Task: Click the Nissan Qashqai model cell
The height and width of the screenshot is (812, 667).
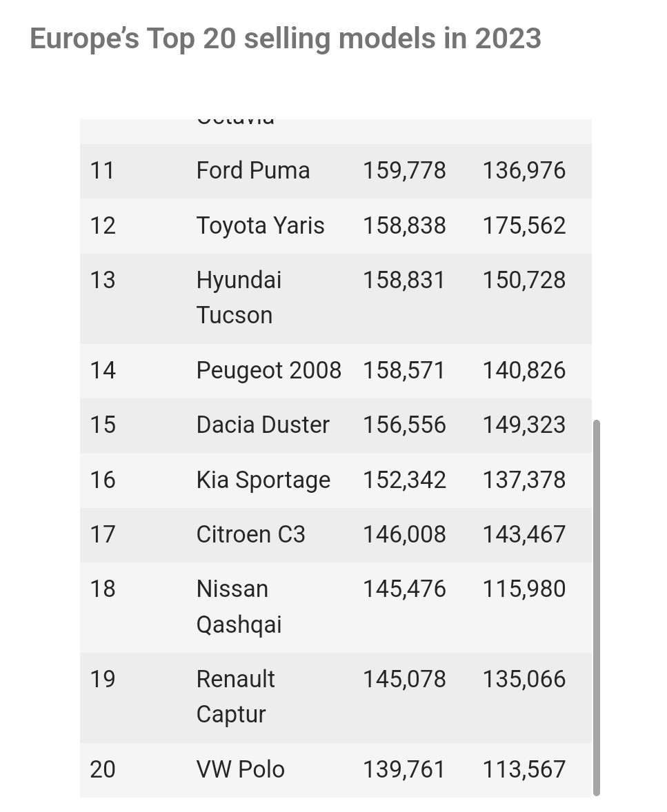Action: coord(239,607)
